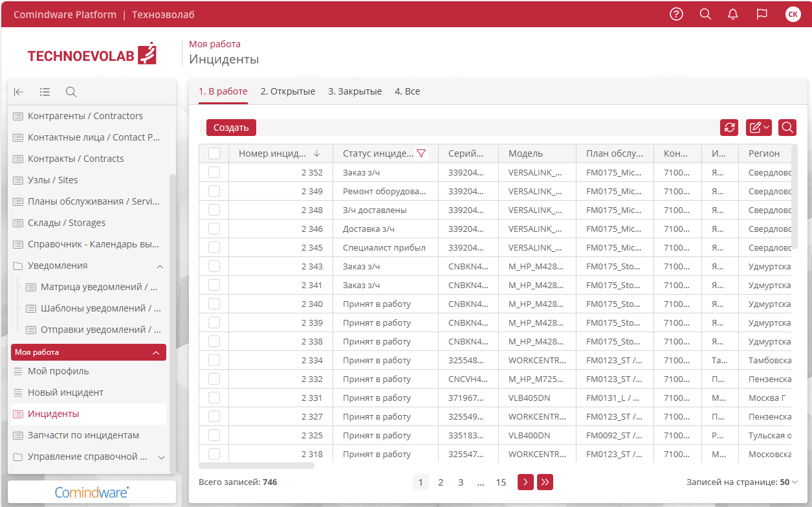812x507 pixels.
Task: Click the filter icon on status column
Action: coord(421,153)
